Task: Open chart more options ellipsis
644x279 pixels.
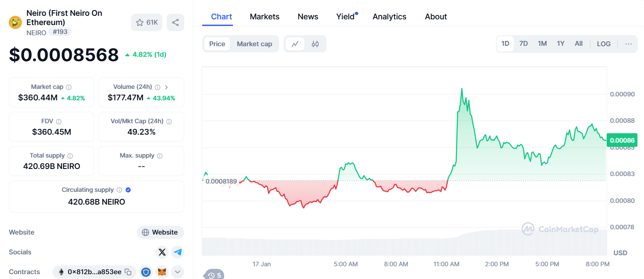Action: tap(629, 44)
